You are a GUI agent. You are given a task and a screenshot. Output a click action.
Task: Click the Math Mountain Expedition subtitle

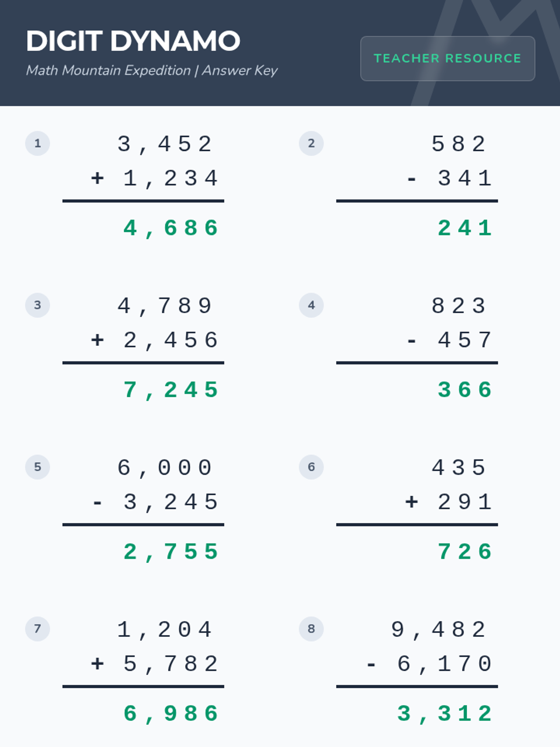pos(152,70)
